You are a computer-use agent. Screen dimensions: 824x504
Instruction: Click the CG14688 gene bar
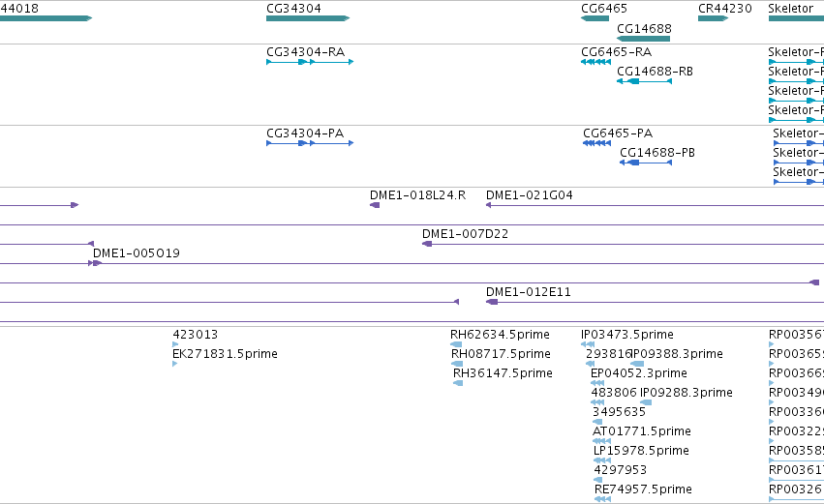[x=643, y=39]
